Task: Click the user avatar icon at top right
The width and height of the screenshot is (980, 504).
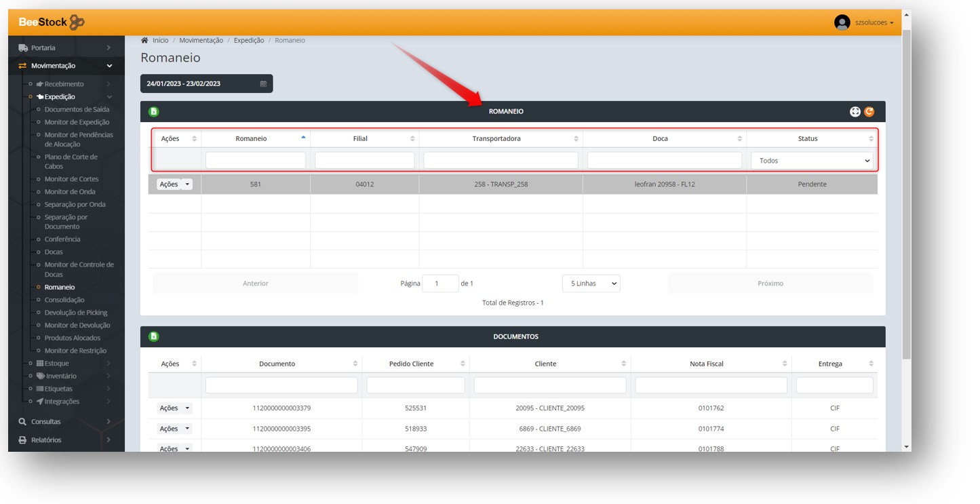Action: pos(842,22)
